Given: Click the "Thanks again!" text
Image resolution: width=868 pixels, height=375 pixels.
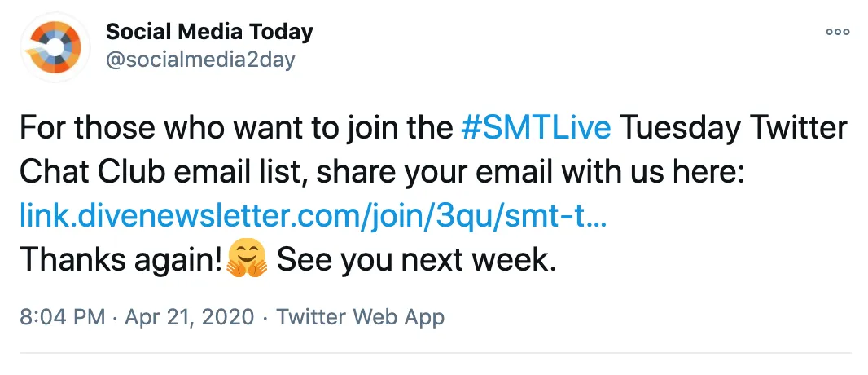Looking at the screenshot, I should [x=120, y=259].
